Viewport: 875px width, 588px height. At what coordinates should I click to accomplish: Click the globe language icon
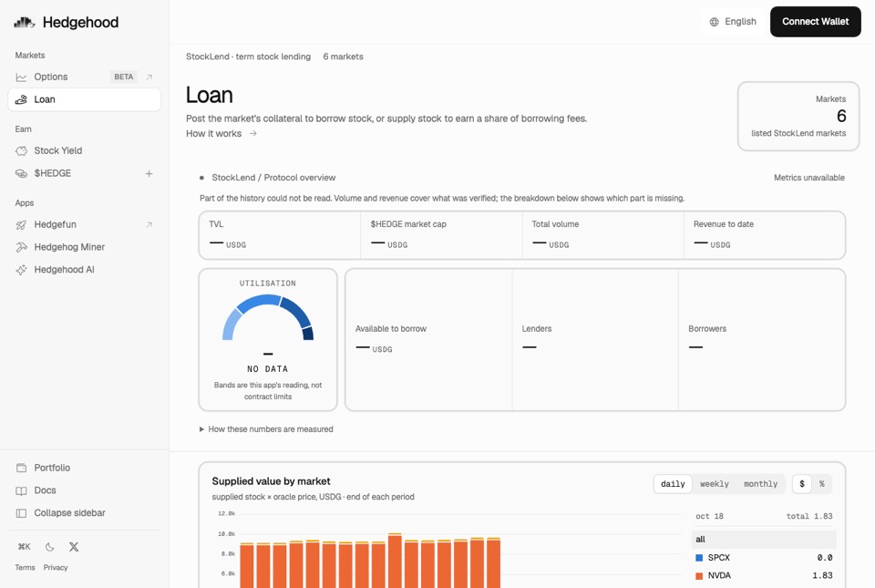pyautogui.click(x=715, y=22)
